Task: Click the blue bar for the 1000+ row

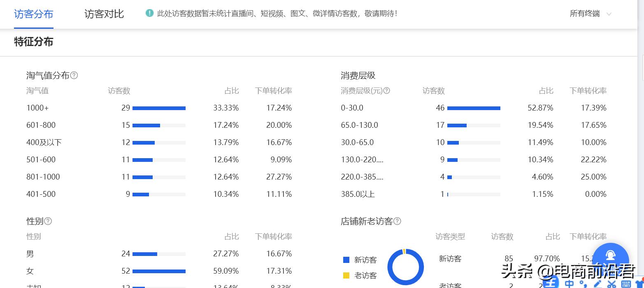Action: [159, 108]
